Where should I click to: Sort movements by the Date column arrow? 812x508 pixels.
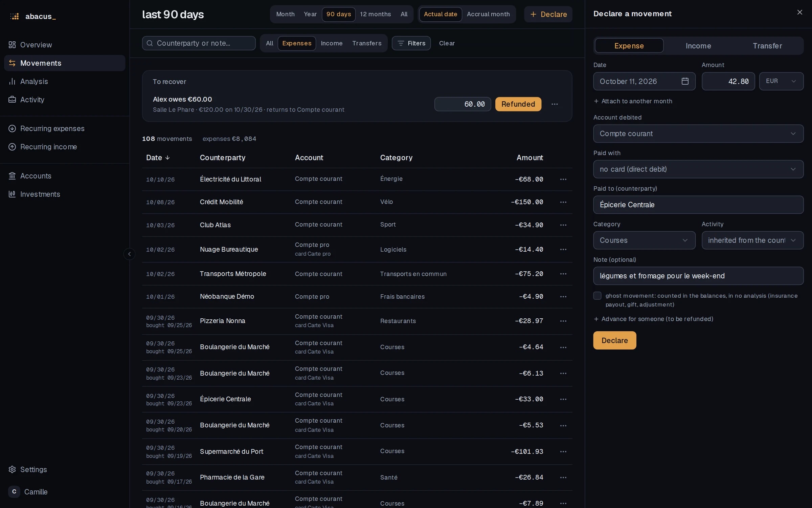click(167, 158)
